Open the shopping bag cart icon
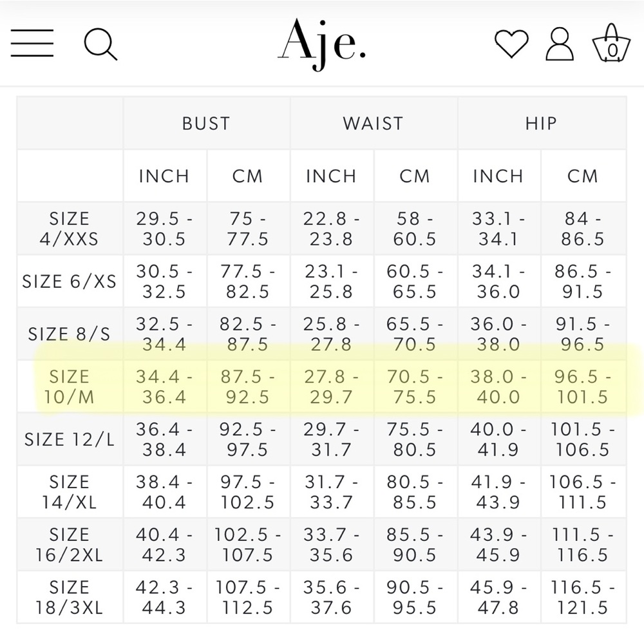This screenshot has width=644, height=644. [x=611, y=43]
